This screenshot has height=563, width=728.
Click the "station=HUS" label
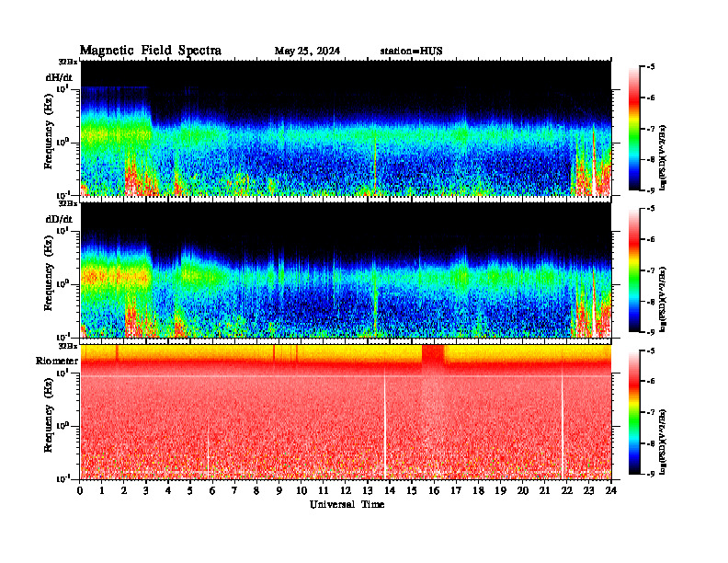[x=411, y=52]
